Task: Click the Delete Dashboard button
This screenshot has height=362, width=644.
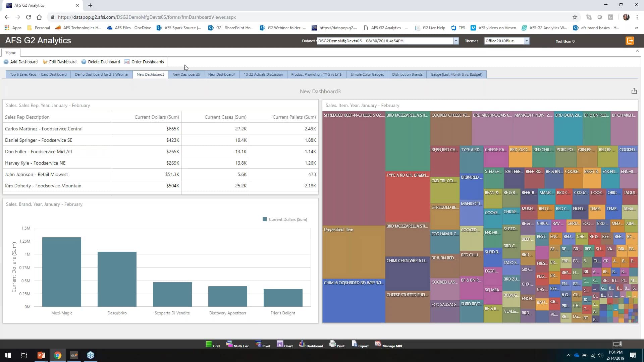Action: 101,62
